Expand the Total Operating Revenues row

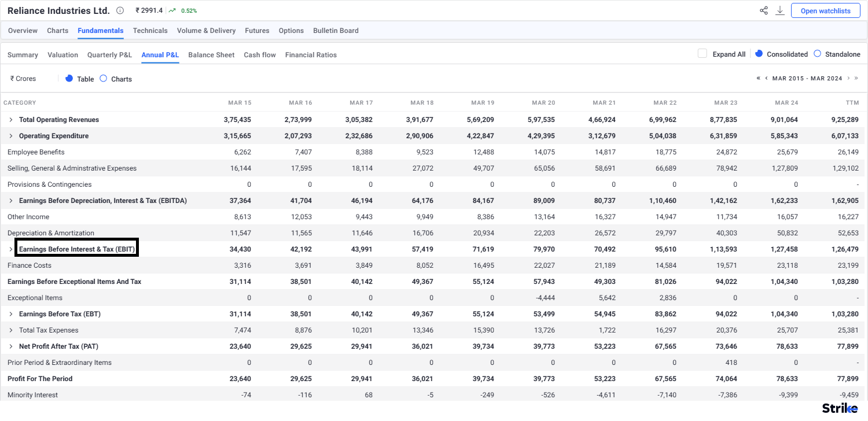pyautogui.click(x=10, y=120)
